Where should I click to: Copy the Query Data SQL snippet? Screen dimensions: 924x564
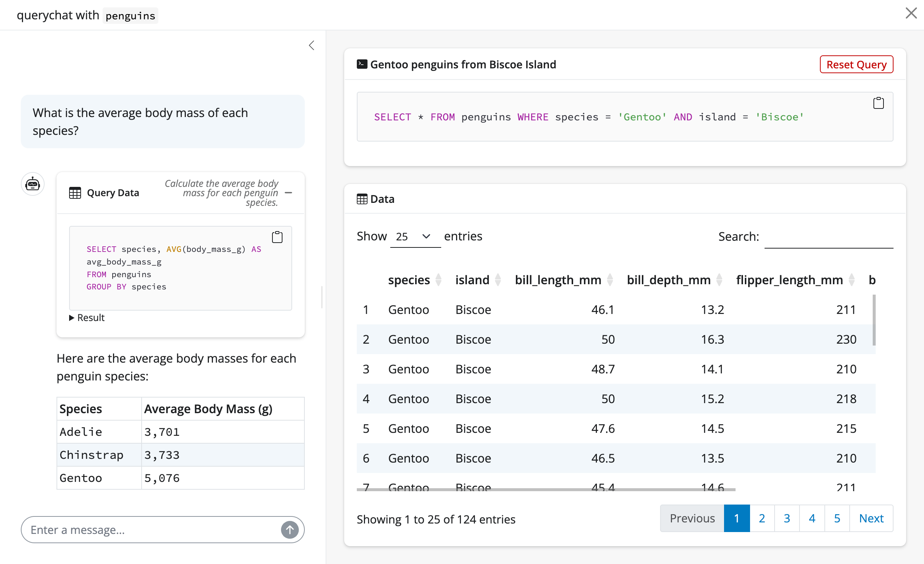tap(277, 236)
